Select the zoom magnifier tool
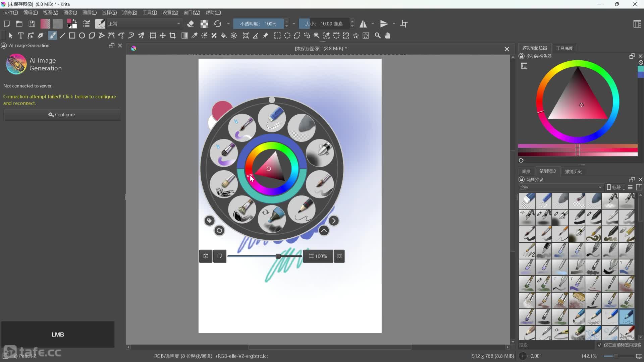This screenshot has height=362, width=644. (378, 36)
